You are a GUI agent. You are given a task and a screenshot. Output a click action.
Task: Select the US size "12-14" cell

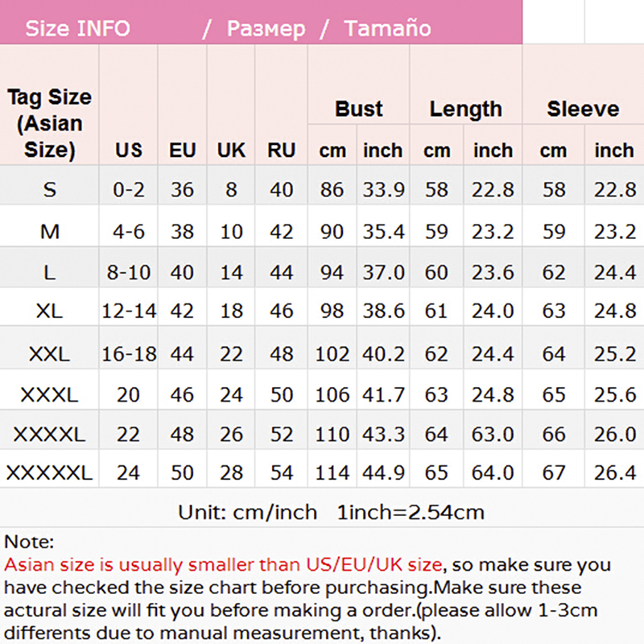click(129, 312)
